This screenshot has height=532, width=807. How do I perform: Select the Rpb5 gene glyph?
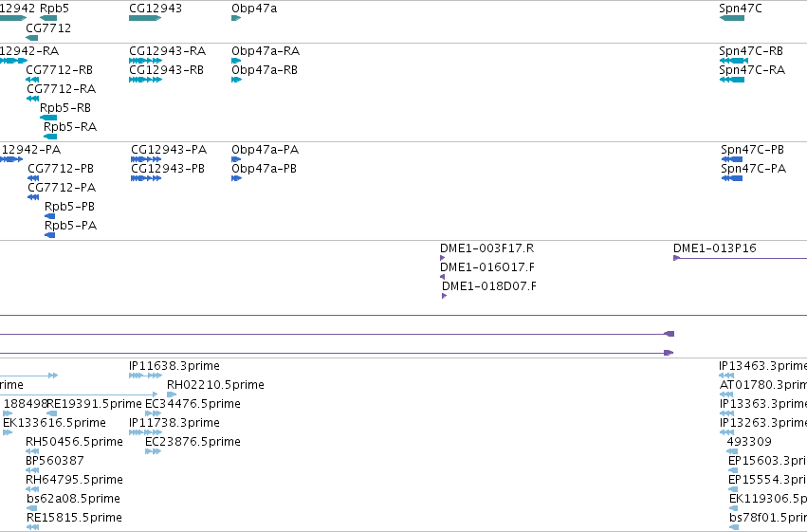pyautogui.click(x=48, y=18)
